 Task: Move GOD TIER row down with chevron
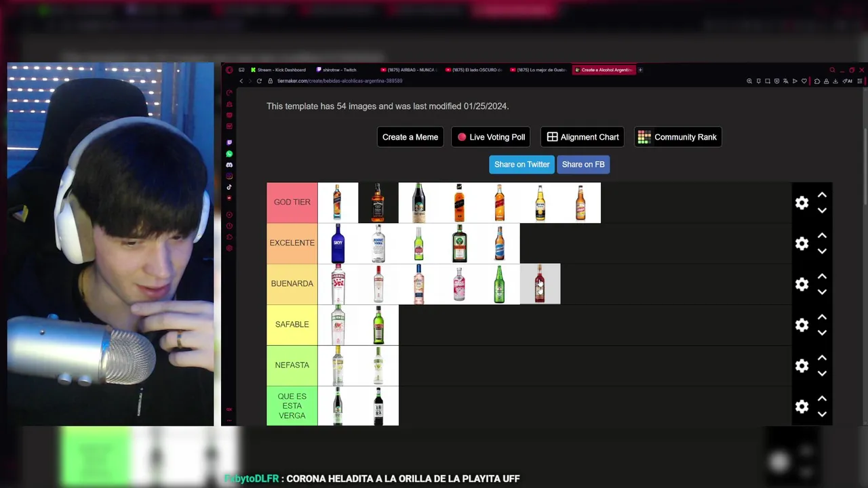point(822,210)
